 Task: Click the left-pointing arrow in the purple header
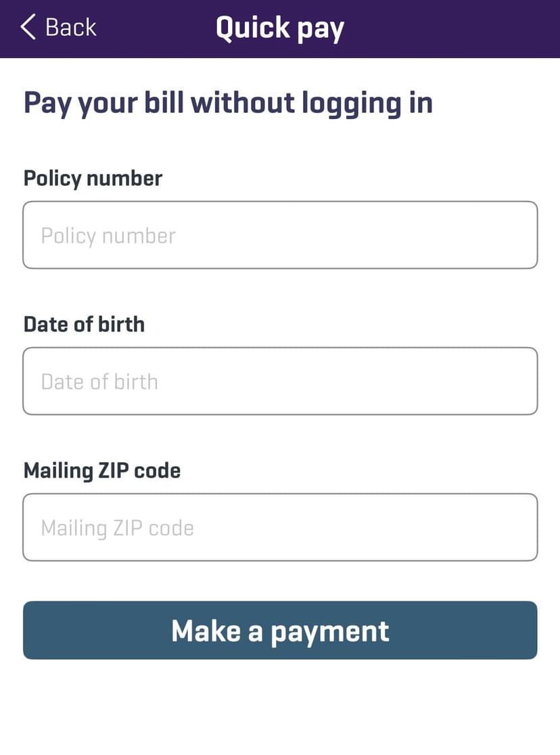coord(28,28)
